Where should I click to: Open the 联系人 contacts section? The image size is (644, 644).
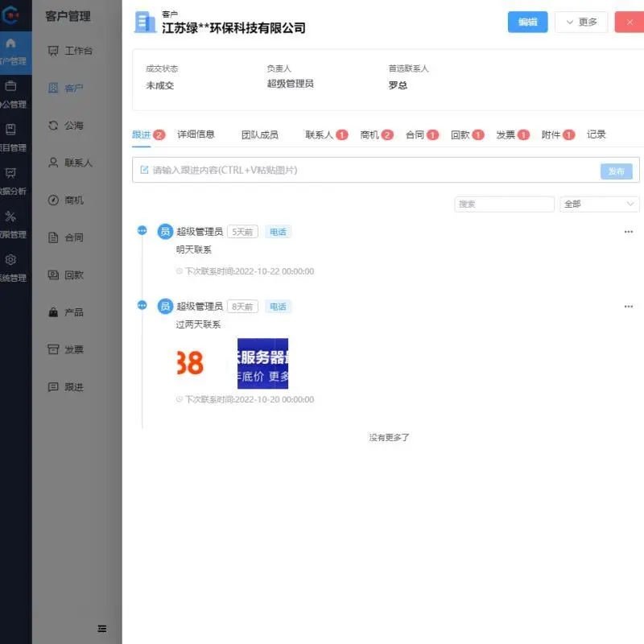(x=76, y=162)
